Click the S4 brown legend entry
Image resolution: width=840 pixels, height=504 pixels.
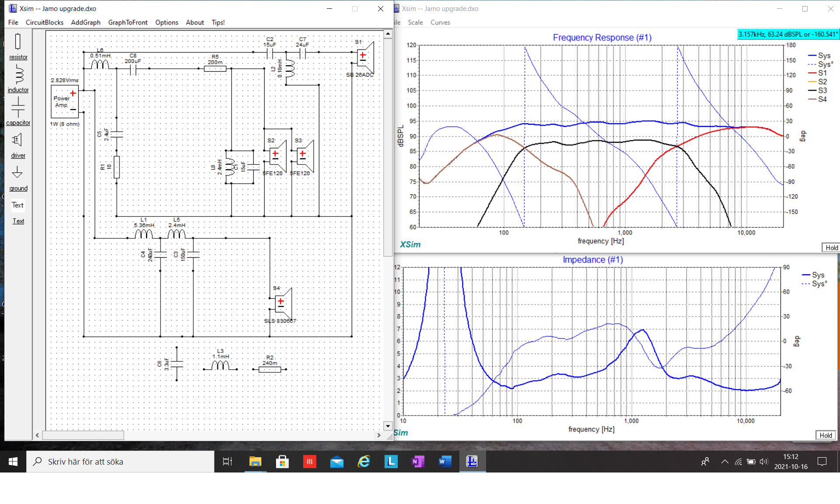tap(818, 99)
